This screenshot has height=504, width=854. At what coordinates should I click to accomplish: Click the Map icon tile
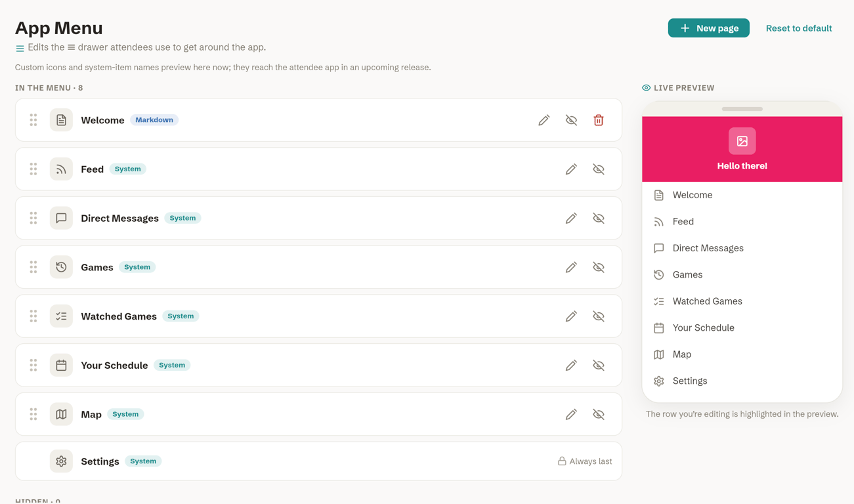[61, 414]
